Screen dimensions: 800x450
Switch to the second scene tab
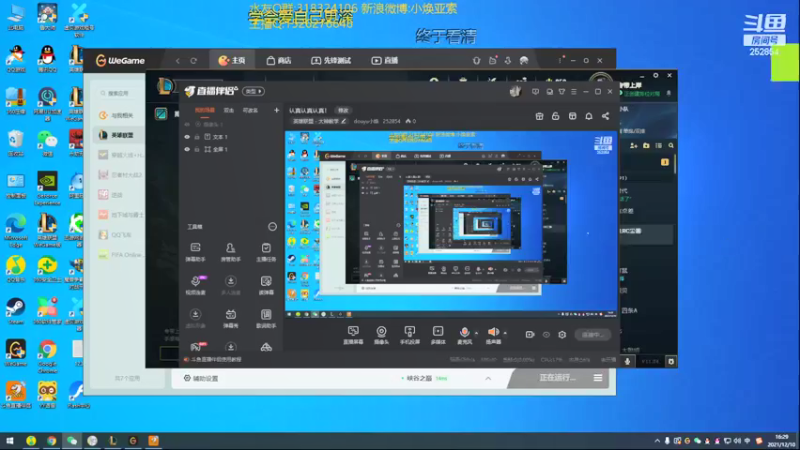tap(229, 110)
